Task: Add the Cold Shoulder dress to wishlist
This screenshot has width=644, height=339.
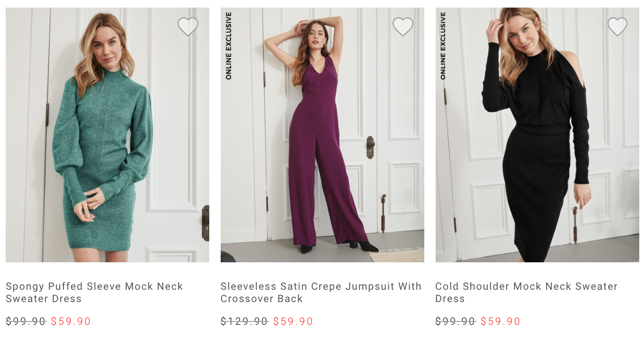Action: pos(617,27)
